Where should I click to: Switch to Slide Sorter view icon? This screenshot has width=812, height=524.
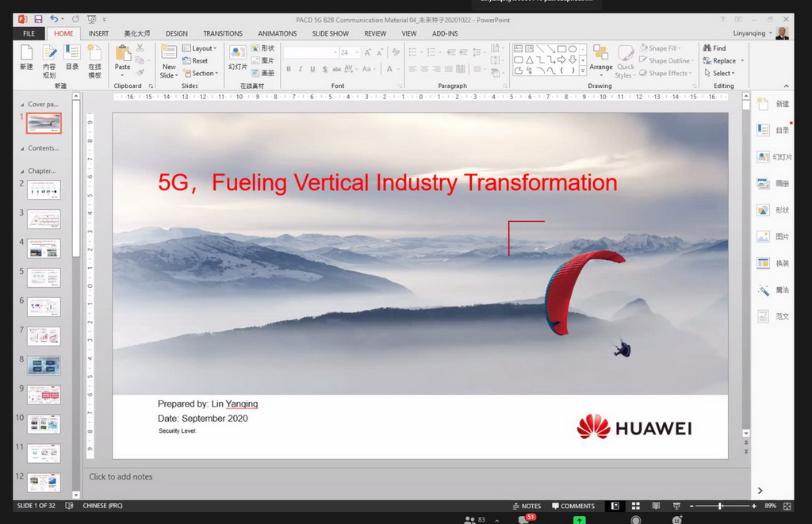click(x=635, y=506)
